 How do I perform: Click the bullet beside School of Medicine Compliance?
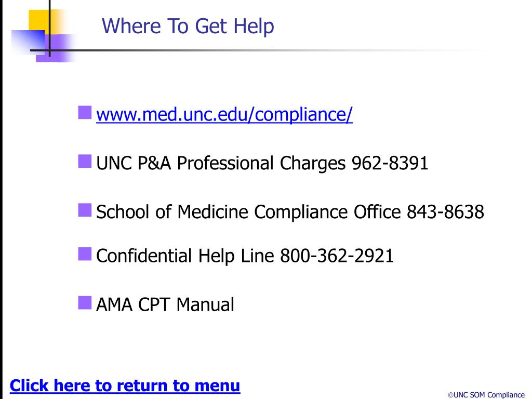tap(85, 210)
